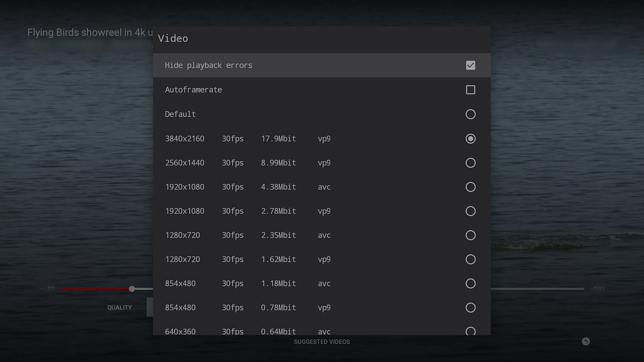Click the Default option label
Viewport: 644px width, 362px height.
click(180, 114)
